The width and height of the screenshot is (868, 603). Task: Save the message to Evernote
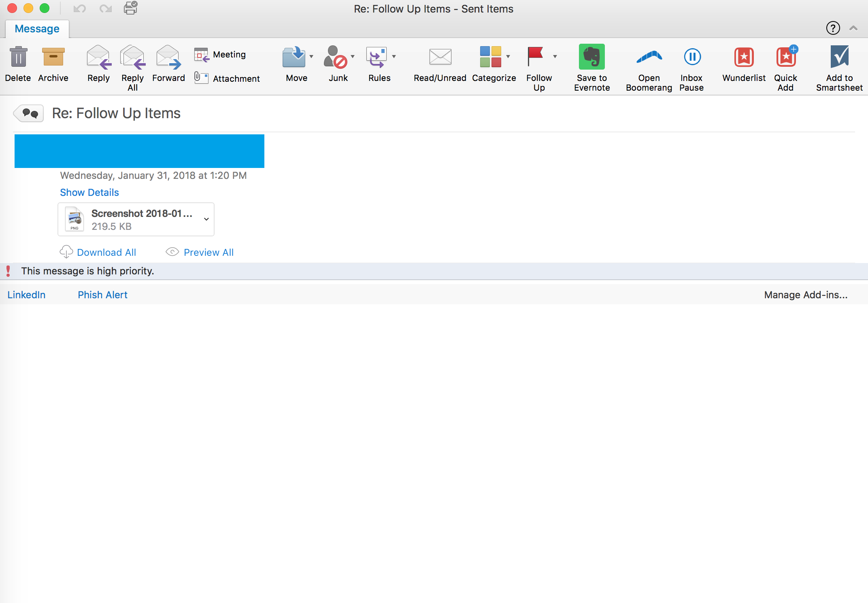coord(591,57)
